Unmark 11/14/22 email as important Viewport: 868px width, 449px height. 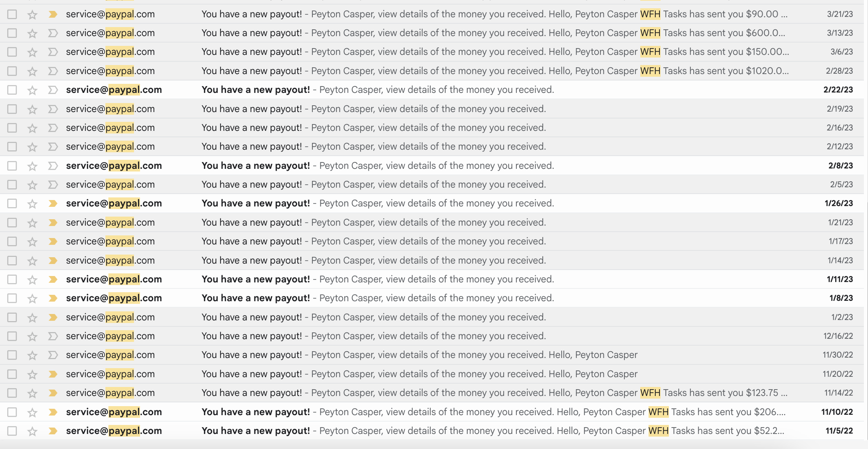pyautogui.click(x=53, y=393)
